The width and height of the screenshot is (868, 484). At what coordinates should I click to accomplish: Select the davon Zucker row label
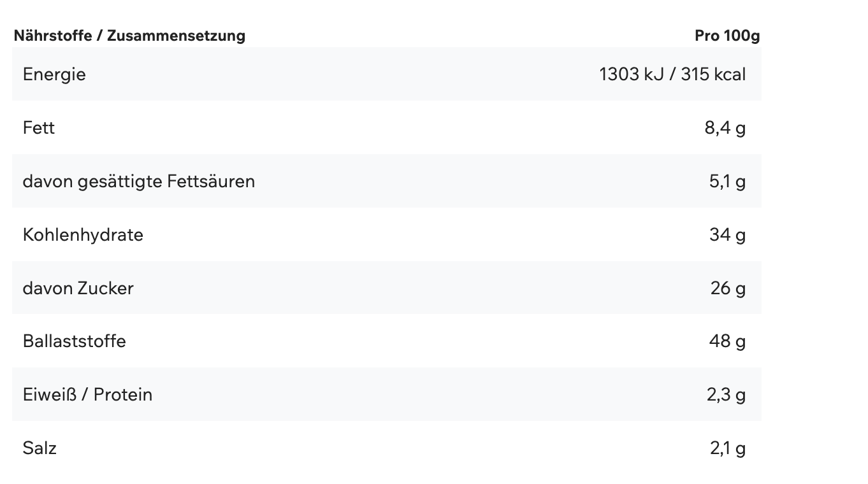78,288
